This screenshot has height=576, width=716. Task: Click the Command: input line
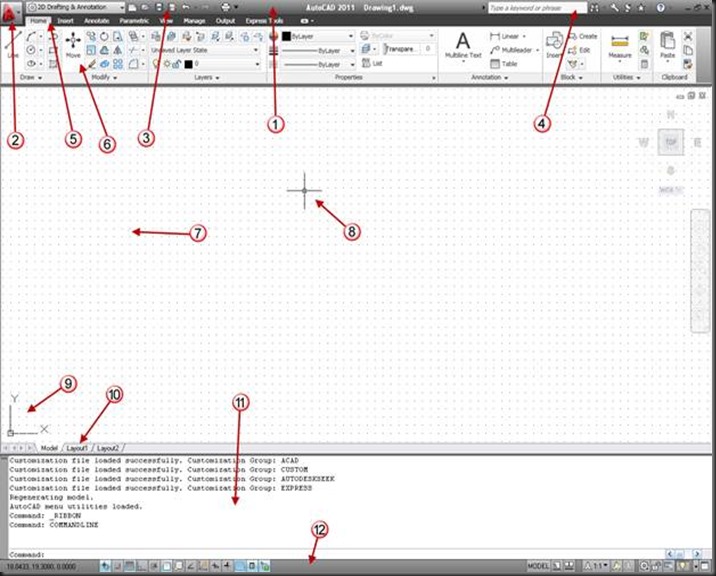[x=336, y=554]
